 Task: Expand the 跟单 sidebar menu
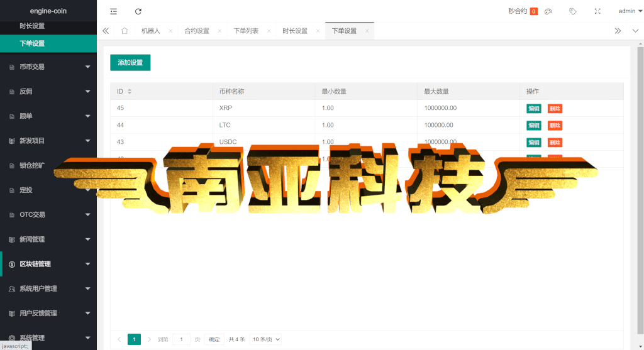coord(48,116)
